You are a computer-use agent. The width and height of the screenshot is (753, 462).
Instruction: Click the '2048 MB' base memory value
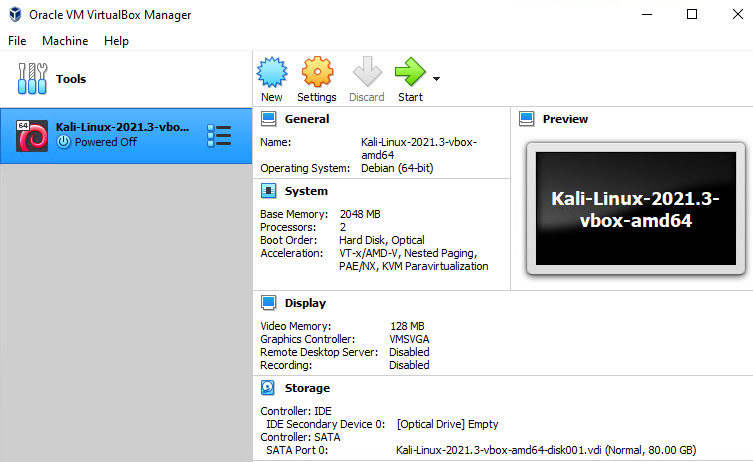point(360,214)
